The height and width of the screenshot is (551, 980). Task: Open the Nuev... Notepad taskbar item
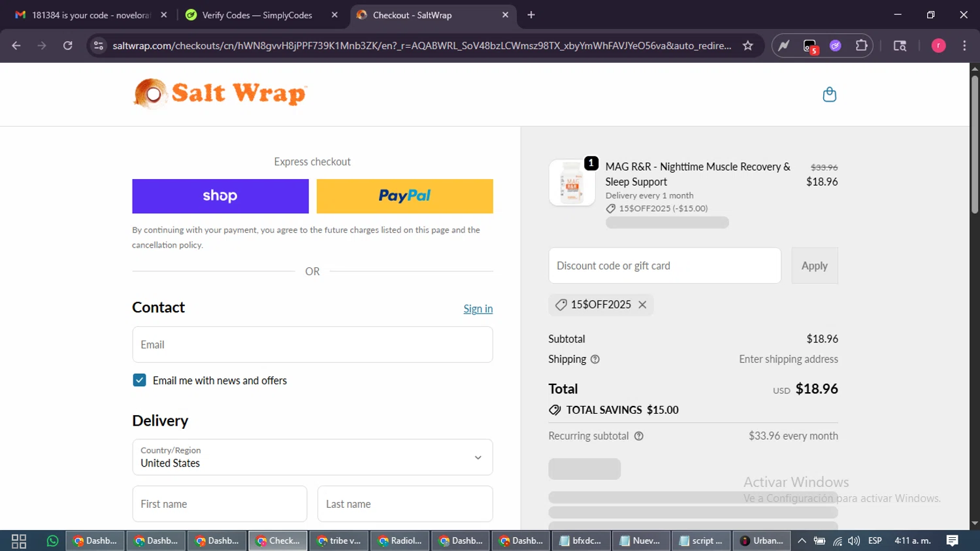click(642, 541)
